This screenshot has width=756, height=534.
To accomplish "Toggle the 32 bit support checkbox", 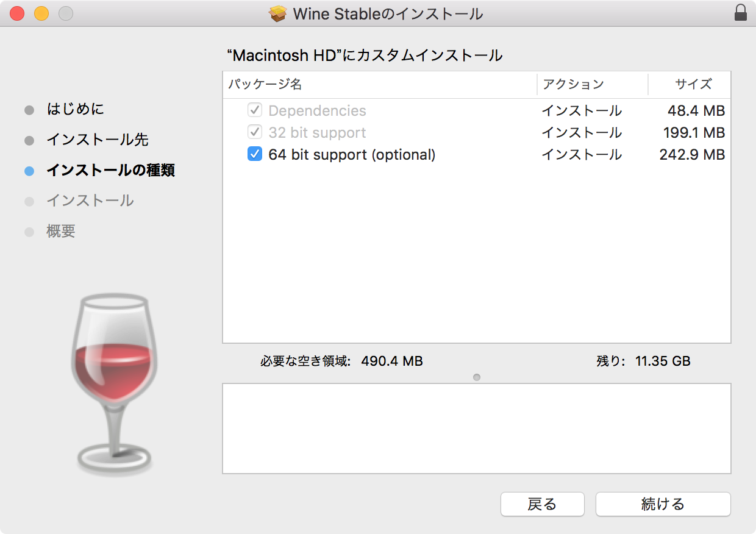I will (x=254, y=132).
